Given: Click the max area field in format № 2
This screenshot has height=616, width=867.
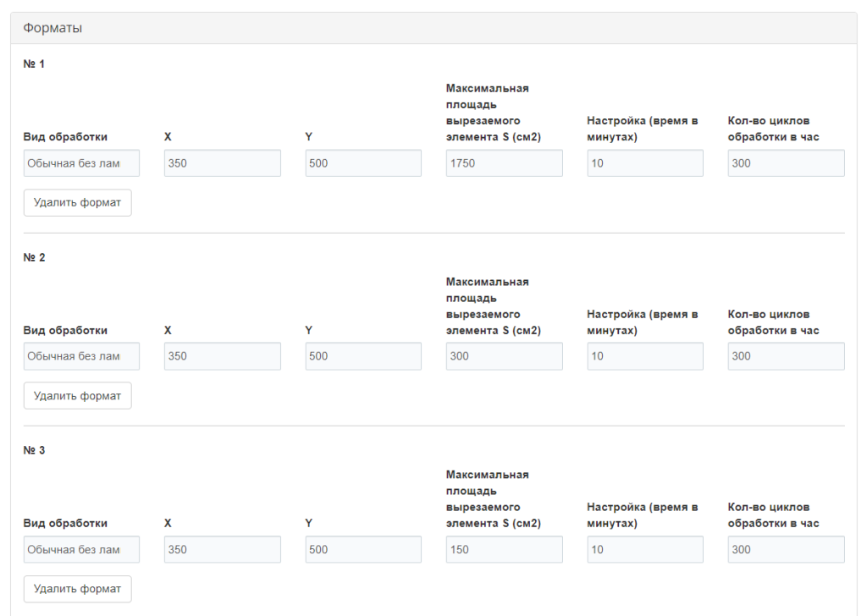Looking at the screenshot, I should [x=504, y=356].
